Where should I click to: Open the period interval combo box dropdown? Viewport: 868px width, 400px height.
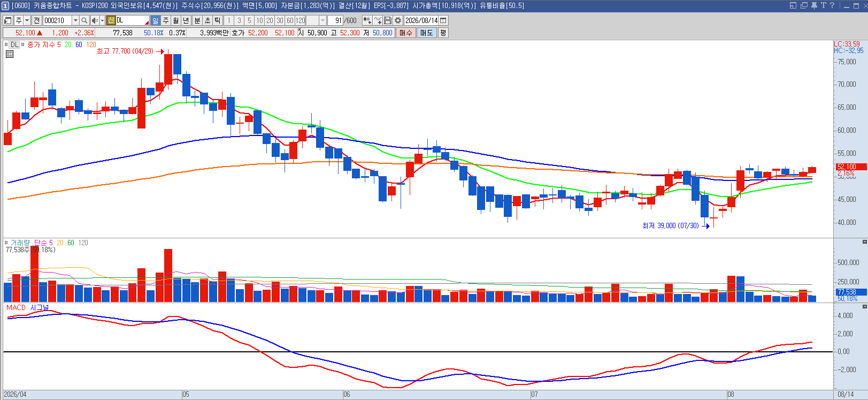click(x=322, y=20)
